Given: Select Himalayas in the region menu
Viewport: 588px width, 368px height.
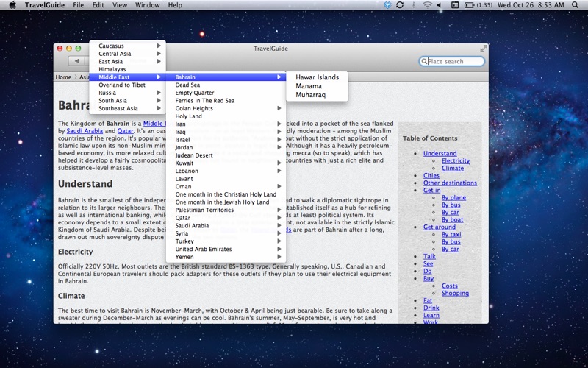Looking at the screenshot, I should tap(127, 69).
